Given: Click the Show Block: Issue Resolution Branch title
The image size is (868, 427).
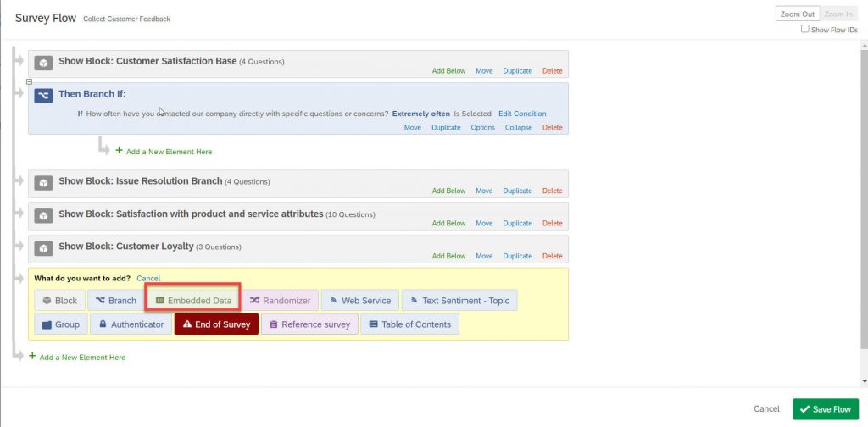Looking at the screenshot, I should coord(141,180).
